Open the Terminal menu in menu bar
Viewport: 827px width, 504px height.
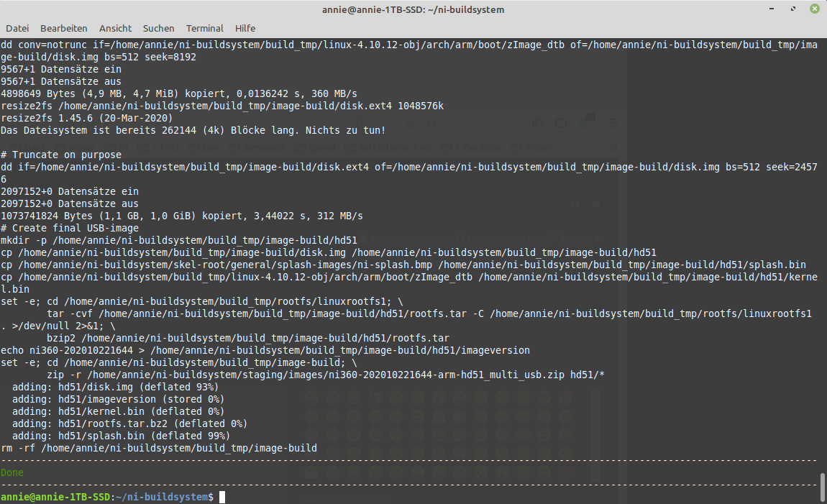click(x=204, y=28)
